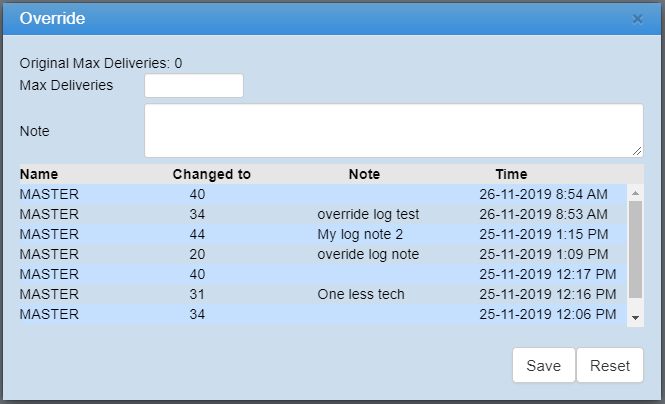This screenshot has height=404, width=665.
Task: Select the row with note 'One less tech'
Action: [x=320, y=294]
